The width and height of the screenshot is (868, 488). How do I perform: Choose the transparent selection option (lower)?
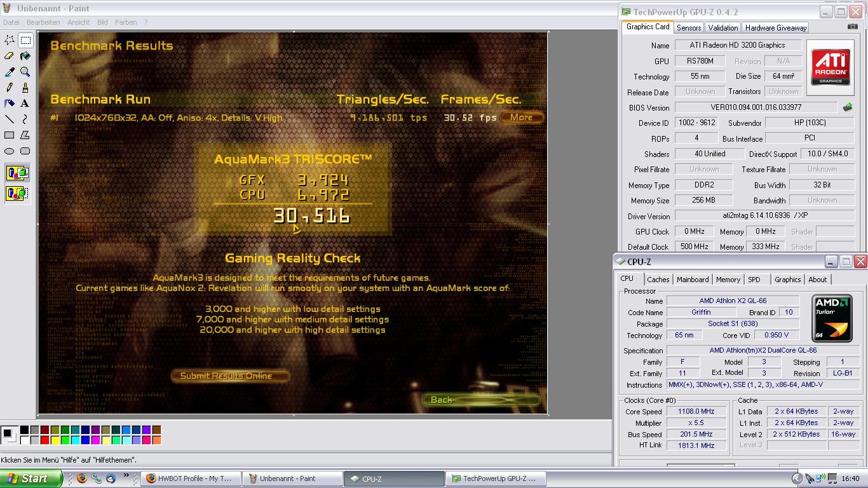point(17,193)
